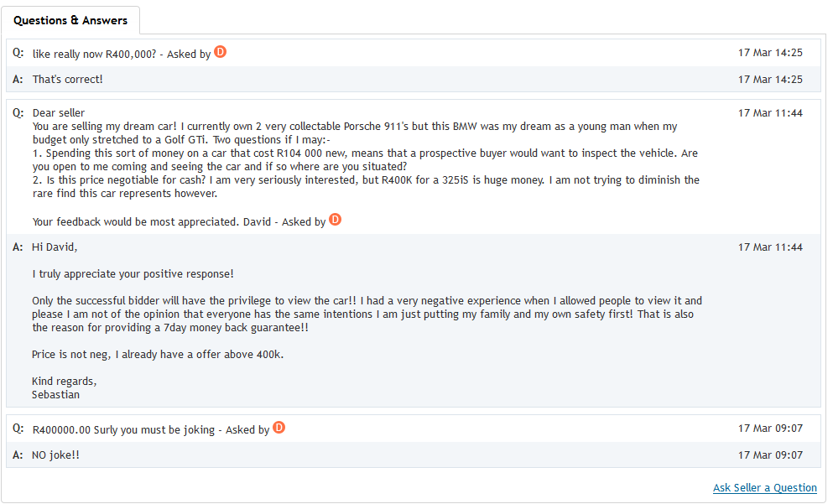Viewport: 833px width, 504px height.
Task: Click 'I truly appreciate your positive response!' line
Action: tap(133, 274)
